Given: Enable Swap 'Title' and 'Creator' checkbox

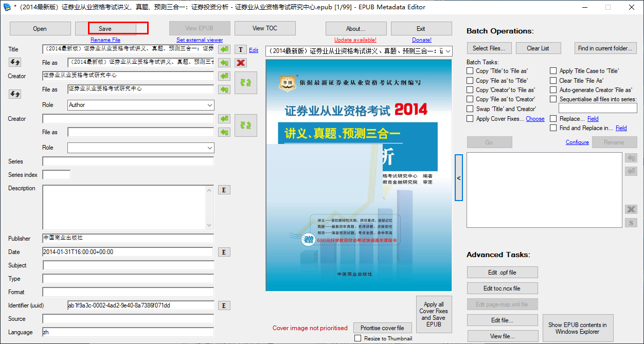Looking at the screenshot, I should (470, 109).
